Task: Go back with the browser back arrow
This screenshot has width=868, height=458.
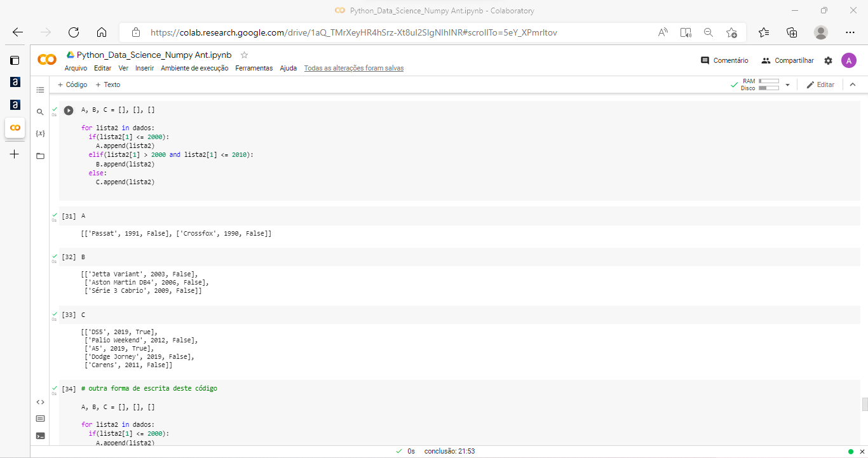Action: coord(18,32)
